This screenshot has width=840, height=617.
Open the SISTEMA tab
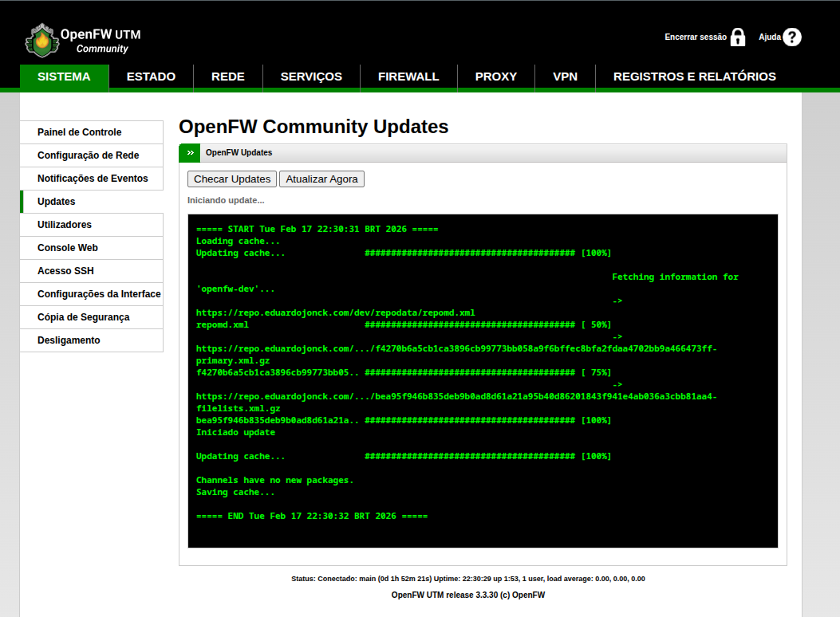click(x=64, y=77)
